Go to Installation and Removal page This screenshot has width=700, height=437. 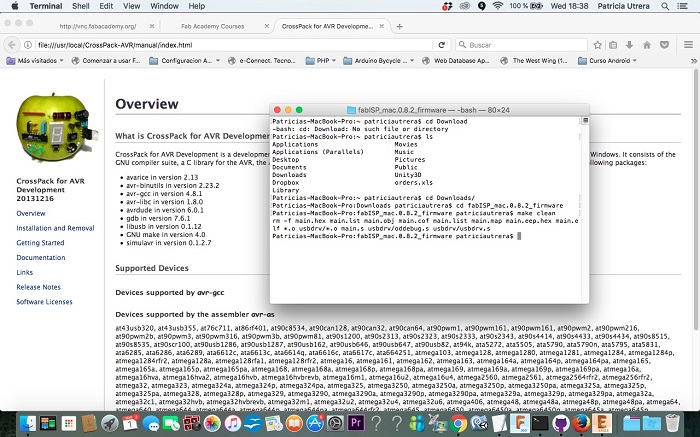point(55,228)
